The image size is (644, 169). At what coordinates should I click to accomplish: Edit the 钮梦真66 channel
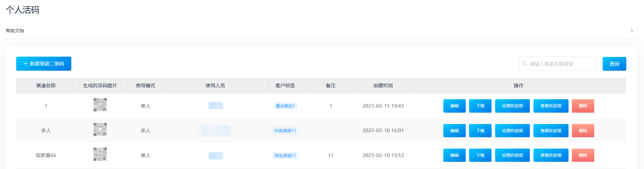click(x=454, y=155)
